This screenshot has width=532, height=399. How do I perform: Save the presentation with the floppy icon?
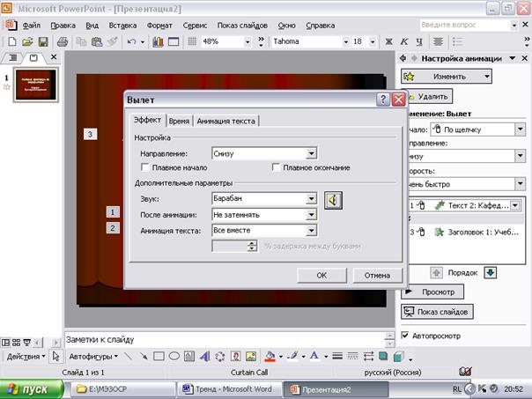click(x=43, y=41)
